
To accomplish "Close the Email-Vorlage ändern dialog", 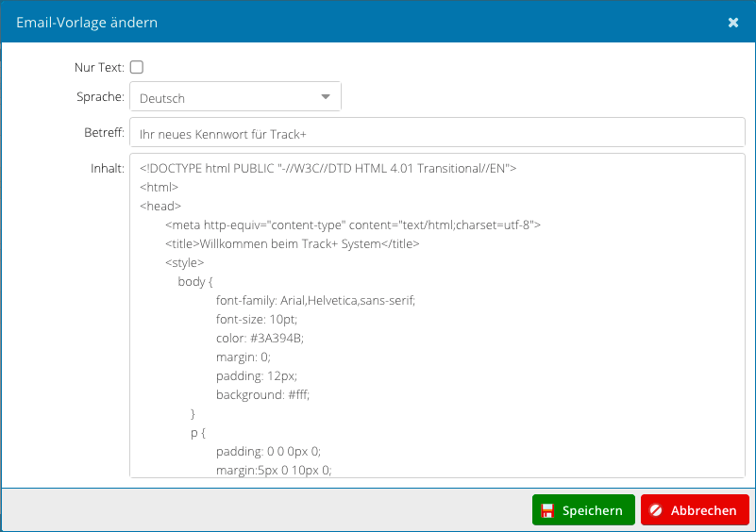I will 733,22.
